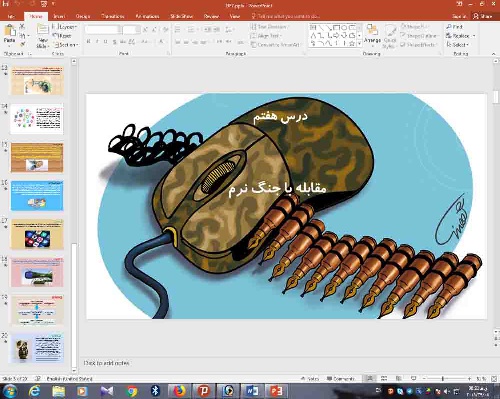Toggle Notes pane from status bar

310,379
